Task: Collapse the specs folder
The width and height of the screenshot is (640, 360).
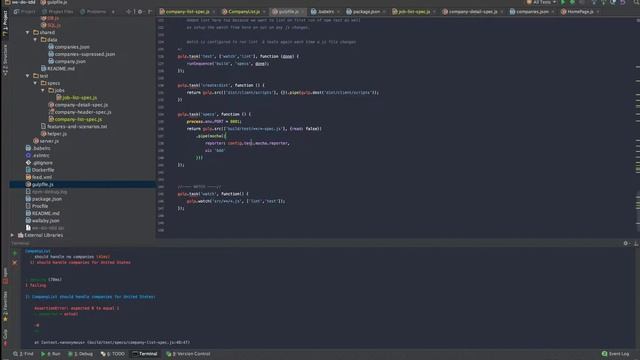Action: (36, 83)
